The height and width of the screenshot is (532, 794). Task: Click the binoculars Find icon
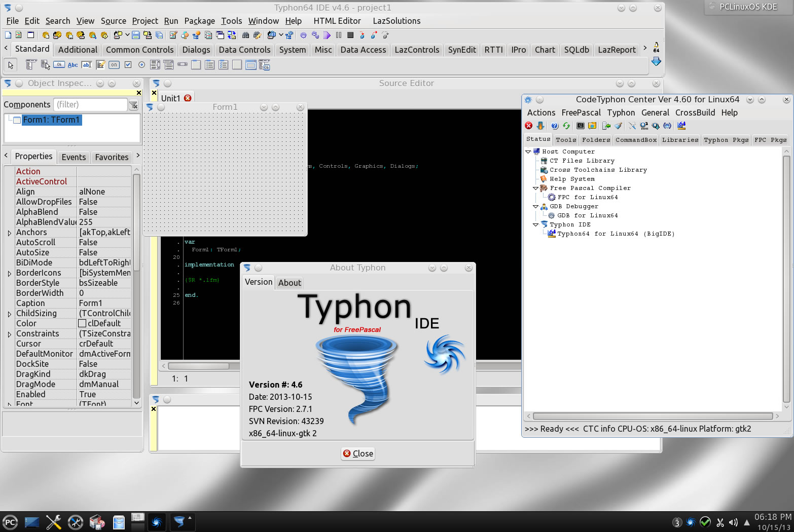pyautogui.click(x=245, y=35)
